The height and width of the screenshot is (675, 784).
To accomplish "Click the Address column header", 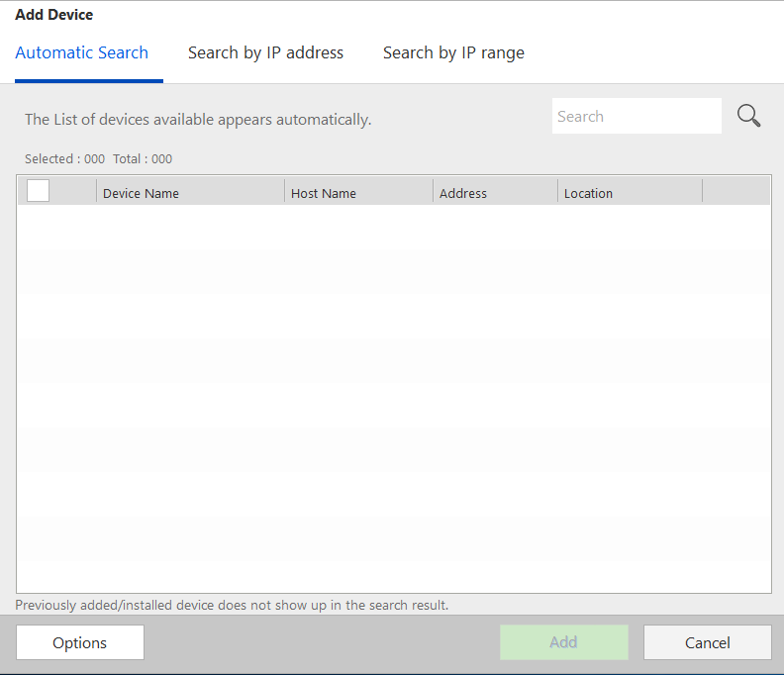I will point(463,193).
